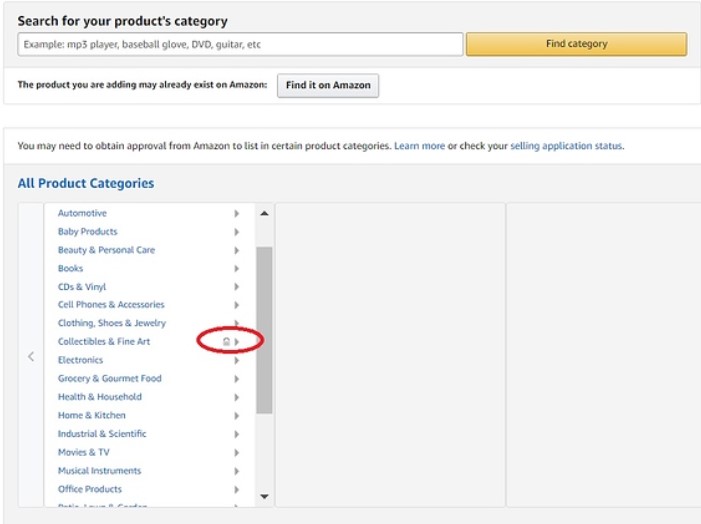
Task: Select Industrial & Scientific category
Action: 102,433
